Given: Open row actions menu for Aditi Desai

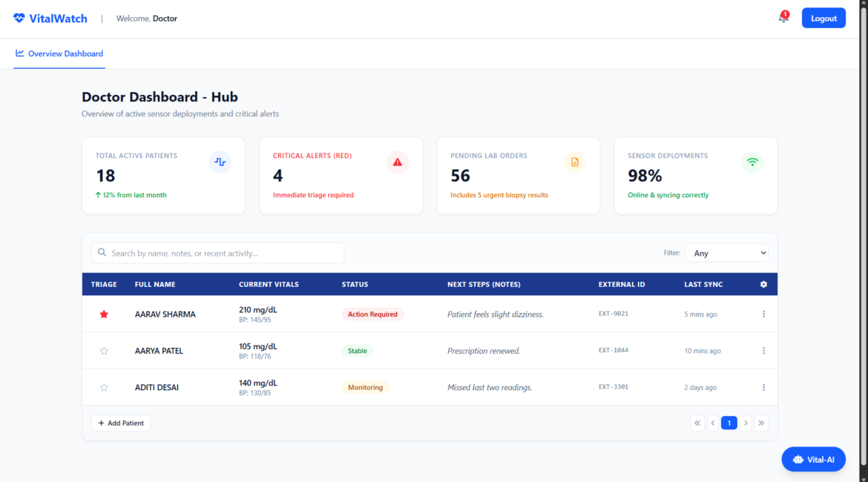Looking at the screenshot, I should [x=763, y=387].
